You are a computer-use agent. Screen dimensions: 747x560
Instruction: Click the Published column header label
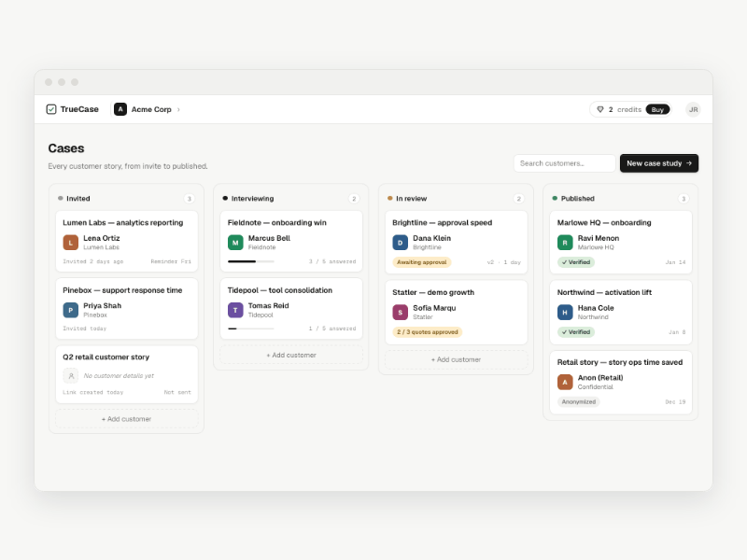[x=577, y=199]
